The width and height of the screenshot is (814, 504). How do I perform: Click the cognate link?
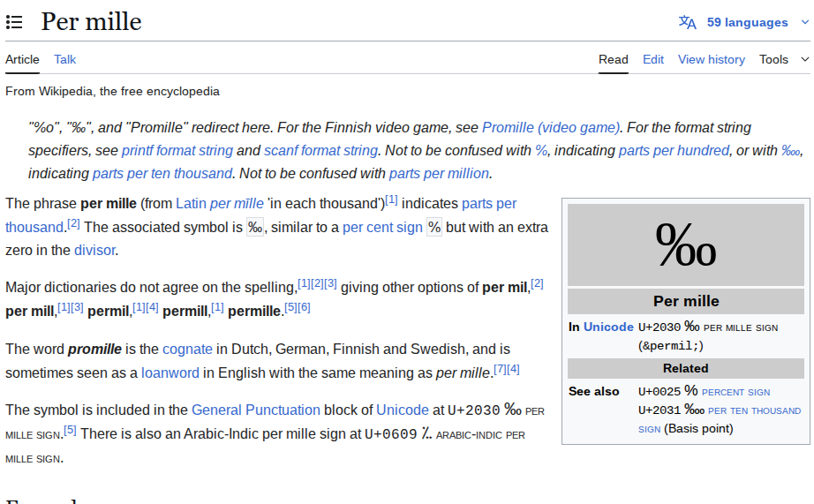[x=187, y=350]
